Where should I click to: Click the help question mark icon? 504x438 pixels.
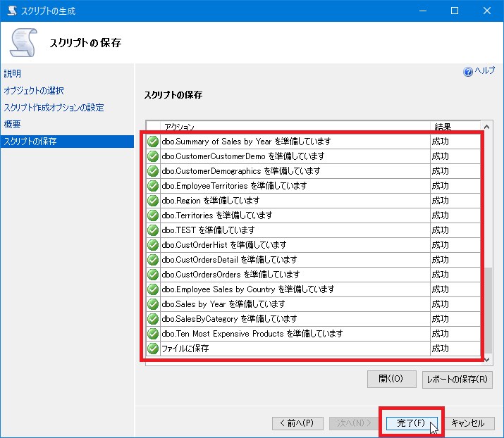468,72
